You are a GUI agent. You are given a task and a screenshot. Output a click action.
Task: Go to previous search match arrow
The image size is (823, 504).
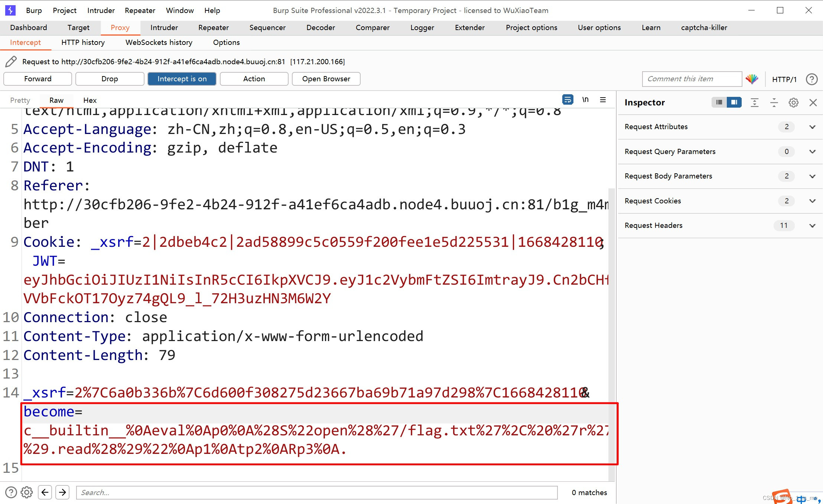(x=45, y=492)
